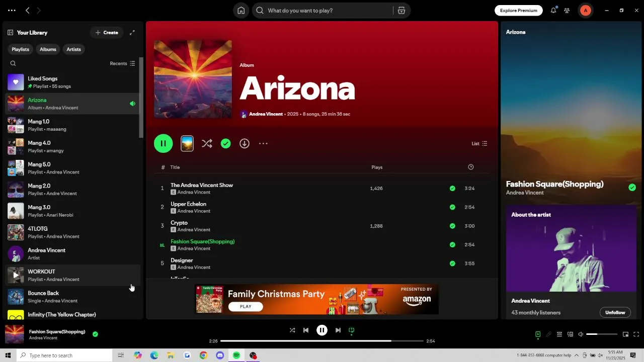Toggle saved checkmark on Crypto row

(x=452, y=226)
